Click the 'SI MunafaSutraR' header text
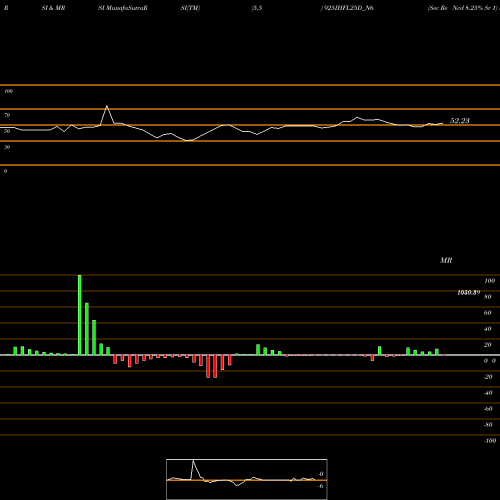The width and height of the screenshot is (500, 500). 123,8
